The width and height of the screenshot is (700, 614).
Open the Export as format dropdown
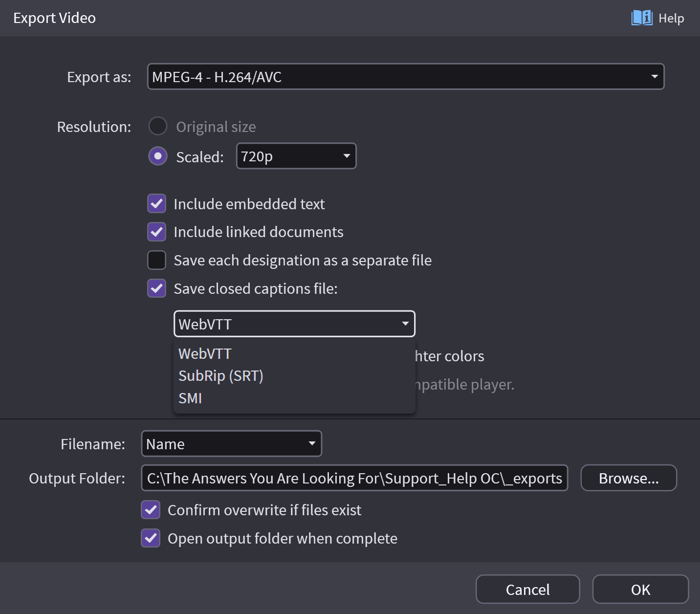pos(405,77)
